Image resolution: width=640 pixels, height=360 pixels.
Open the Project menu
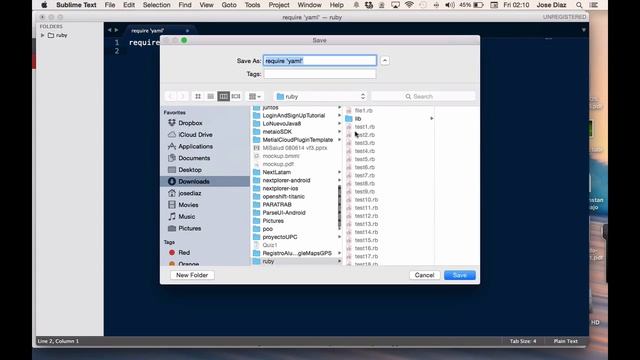[279, 5]
